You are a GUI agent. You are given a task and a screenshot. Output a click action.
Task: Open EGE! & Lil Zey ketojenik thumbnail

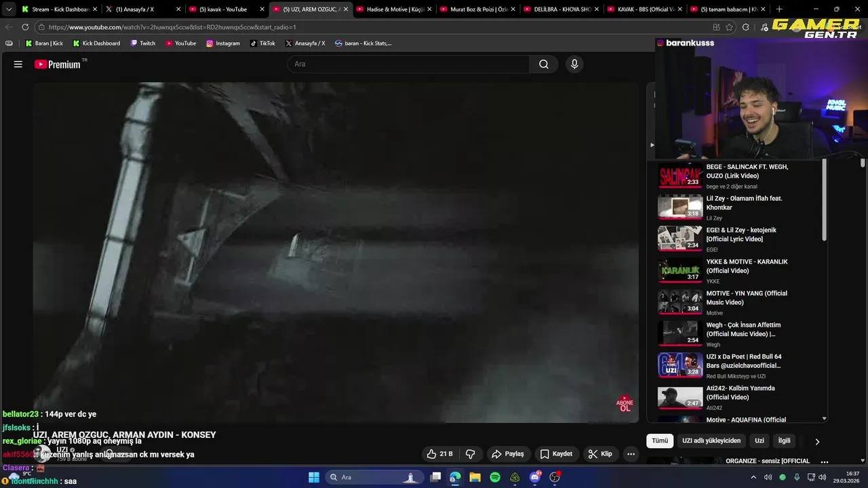click(680, 239)
